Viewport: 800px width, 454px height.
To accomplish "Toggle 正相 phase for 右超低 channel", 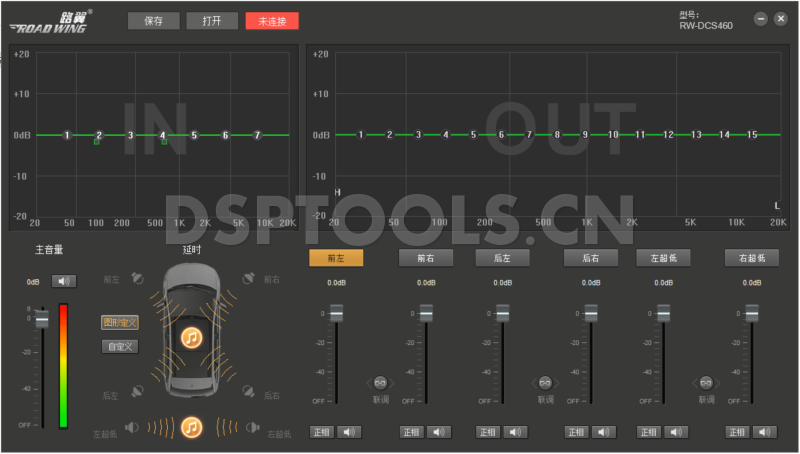I will (737, 432).
